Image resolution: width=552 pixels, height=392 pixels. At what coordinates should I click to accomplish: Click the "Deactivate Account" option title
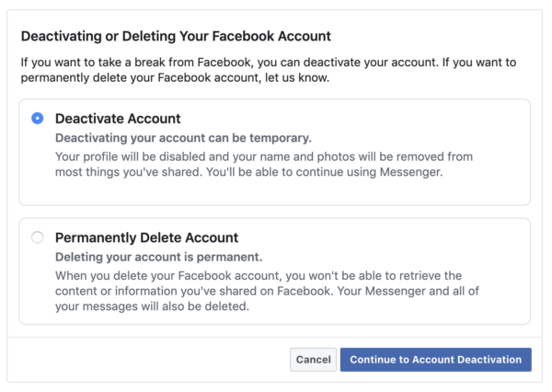pos(118,119)
